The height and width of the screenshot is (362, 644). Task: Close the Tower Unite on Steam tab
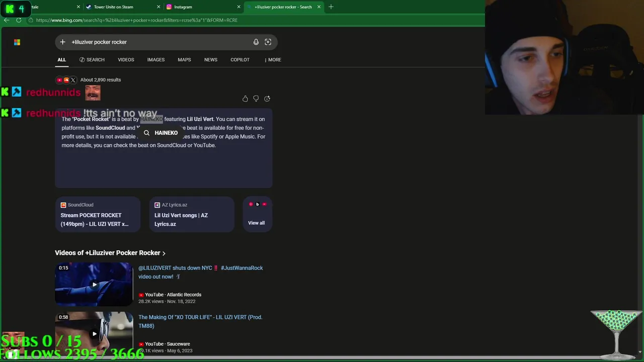(x=158, y=7)
